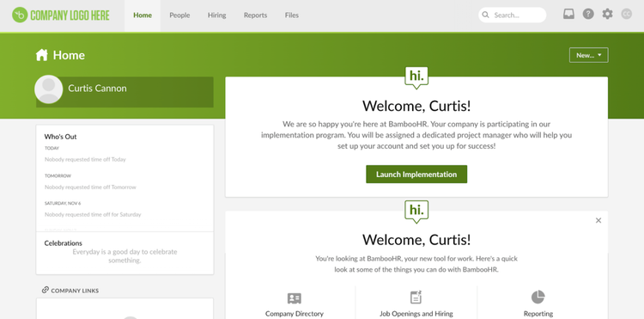
Task: Expand the New... dropdown button
Action: pyautogui.click(x=588, y=55)
